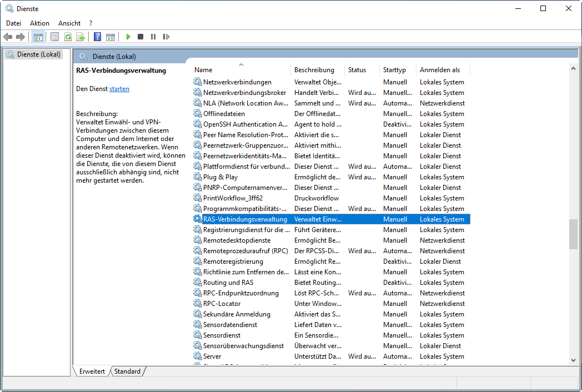Switch to the Erweitert tab
Viewport: 582px width, 392px height.
pos(92,371)
